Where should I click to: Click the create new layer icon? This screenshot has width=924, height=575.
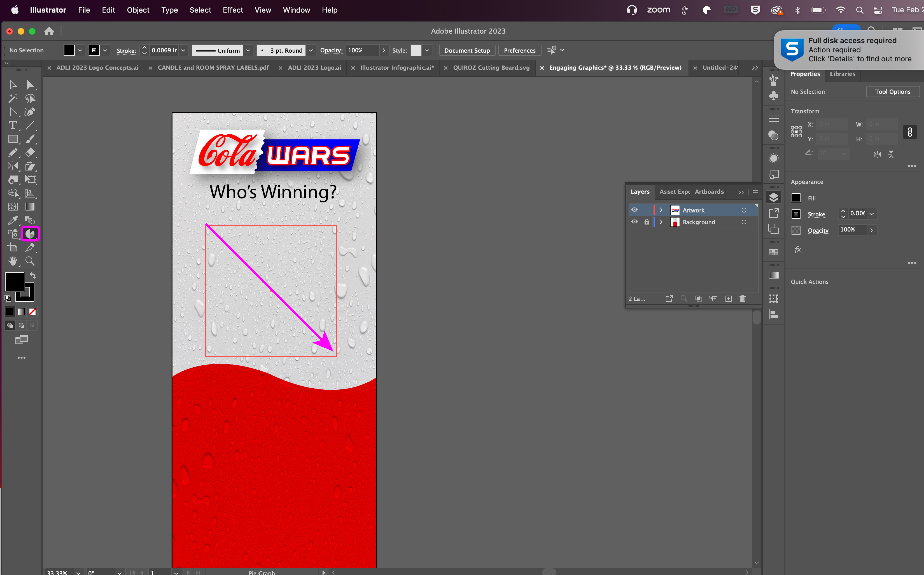[728, 298]
